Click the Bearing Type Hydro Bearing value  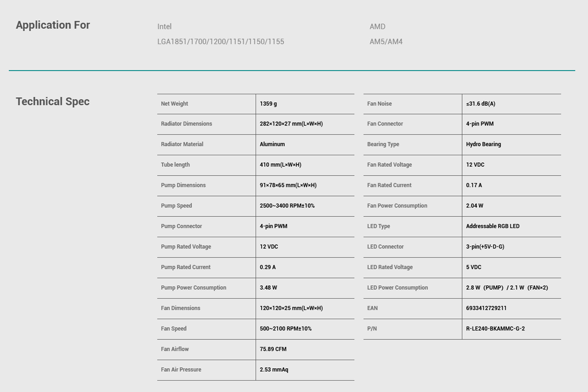point(483,144)
